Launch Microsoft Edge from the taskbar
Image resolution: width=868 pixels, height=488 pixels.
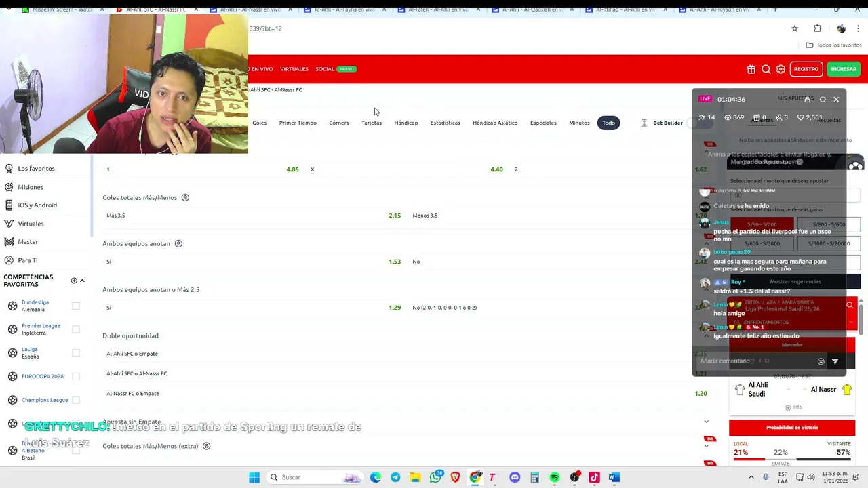pyautogui.click(x=376, y=477)
